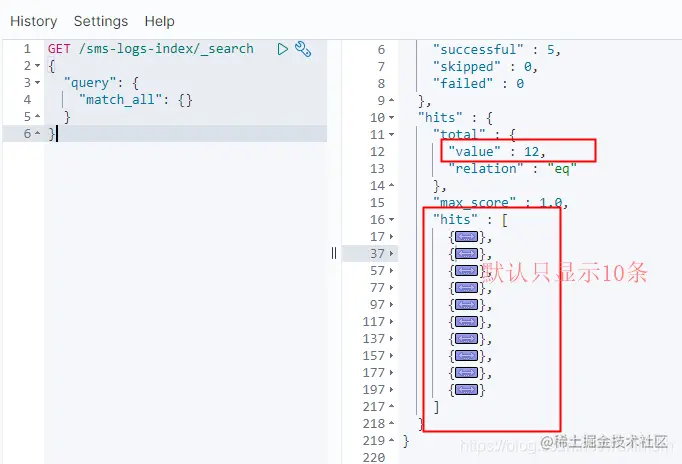Click the folded-code badge on line 57
The width and height of the screenshot is (682, 464).
tap(467, 270)
